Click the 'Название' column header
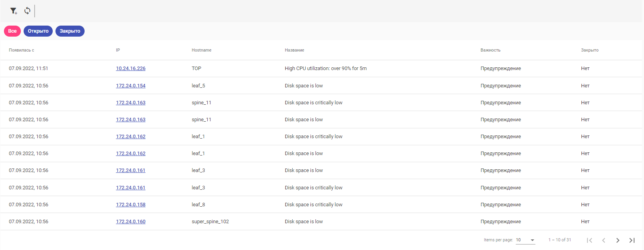 click(x=294, y=50)
